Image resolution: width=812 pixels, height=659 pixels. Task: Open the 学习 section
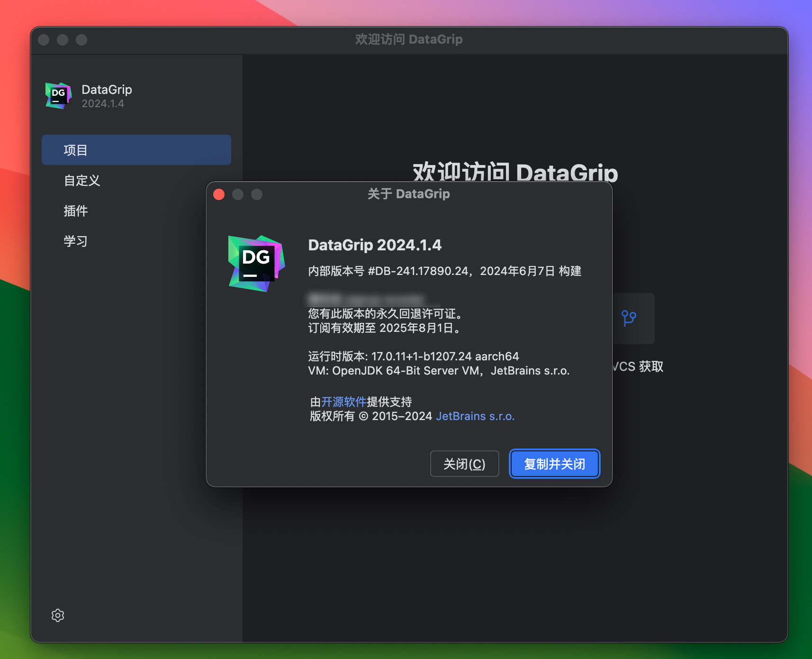[x=76, y=241]
